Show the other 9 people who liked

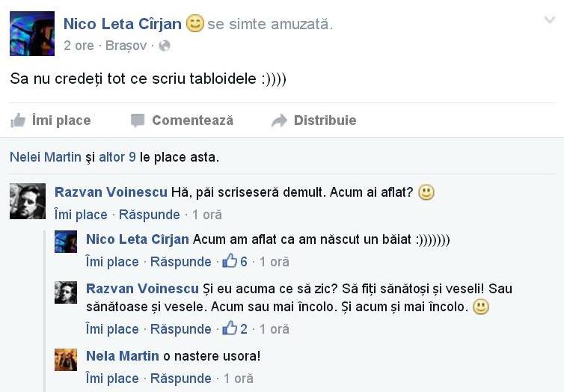click(117, 157)
